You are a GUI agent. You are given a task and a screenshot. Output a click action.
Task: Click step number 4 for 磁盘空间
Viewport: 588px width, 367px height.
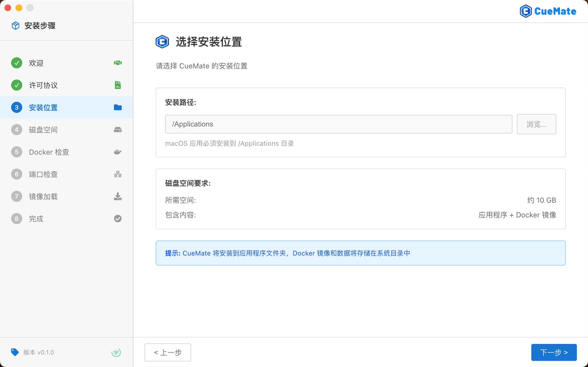pos(16,130)
